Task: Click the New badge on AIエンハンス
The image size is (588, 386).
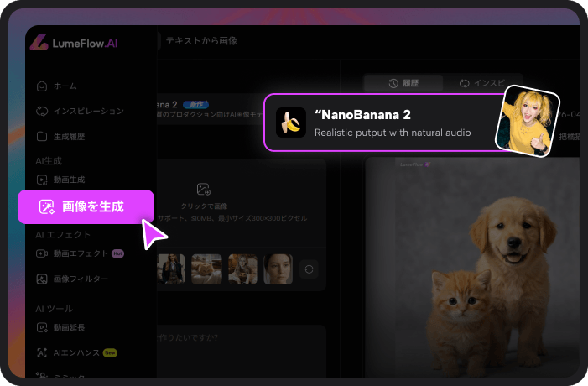Action: (110, 352)
